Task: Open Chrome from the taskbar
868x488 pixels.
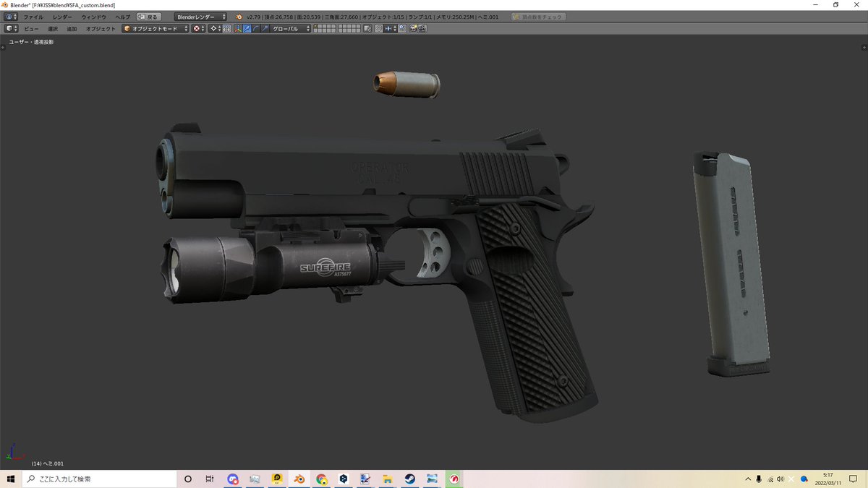Action: (x=321, y=479)
